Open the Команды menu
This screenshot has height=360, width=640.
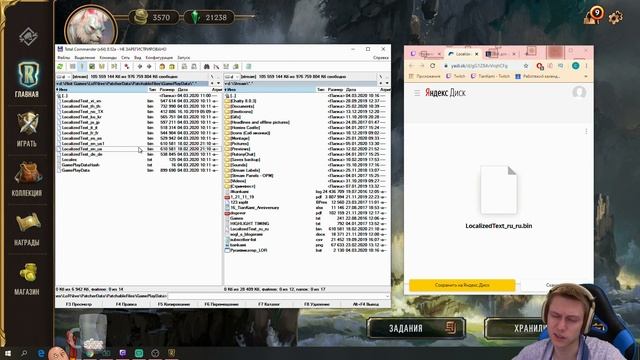tap(108, 58)
